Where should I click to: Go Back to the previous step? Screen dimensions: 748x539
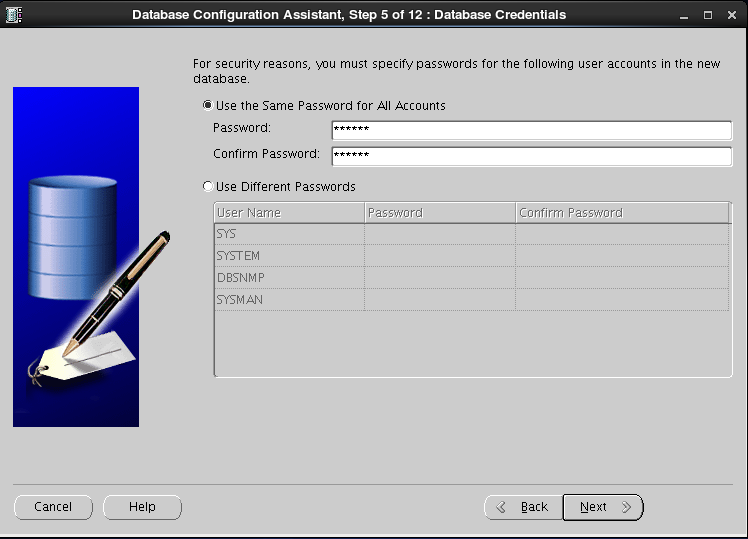pos(523,507)
